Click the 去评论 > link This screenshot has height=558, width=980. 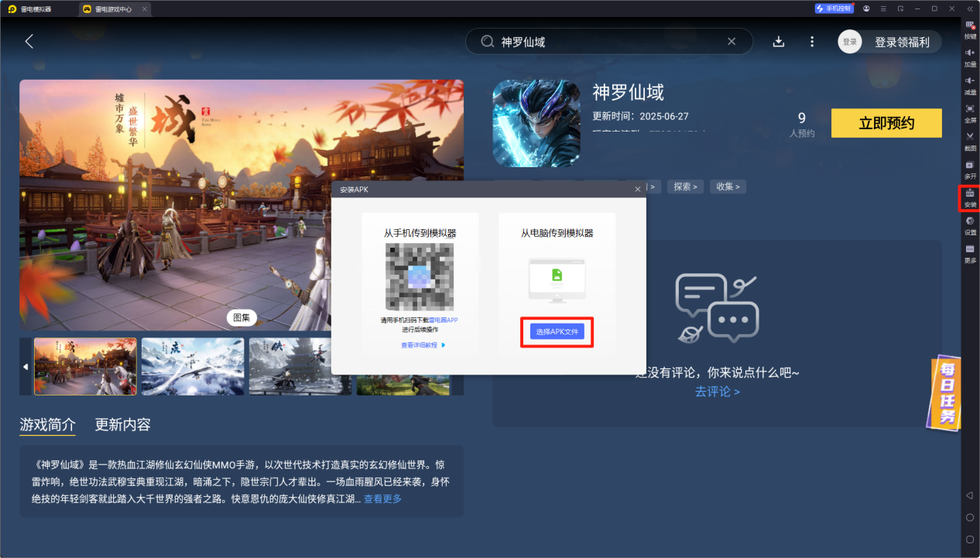717,392
